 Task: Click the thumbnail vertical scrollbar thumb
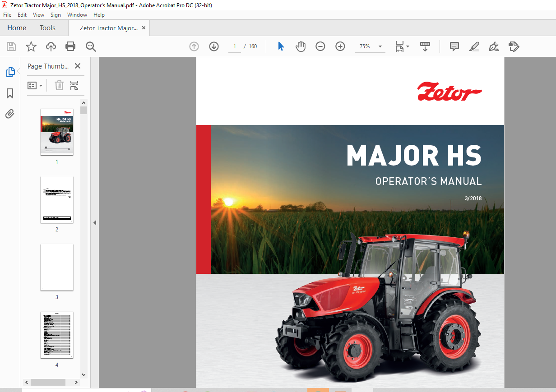[x=84, y=110]
